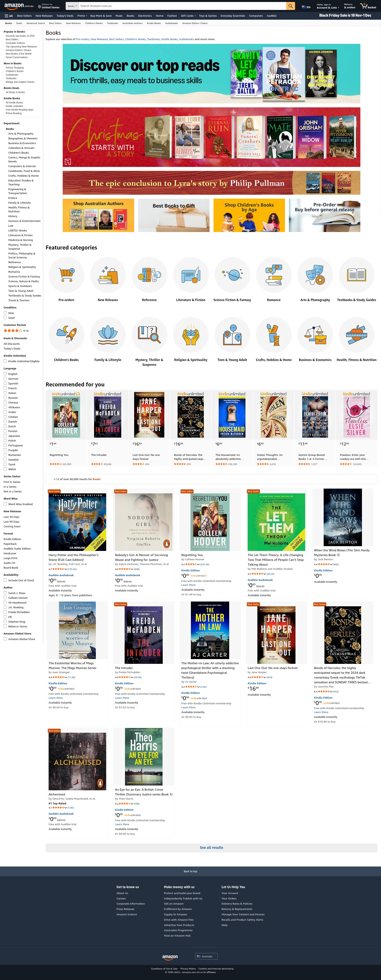Filter by four stars & up rating
The image size is (381, 980).
pos(16,331)
